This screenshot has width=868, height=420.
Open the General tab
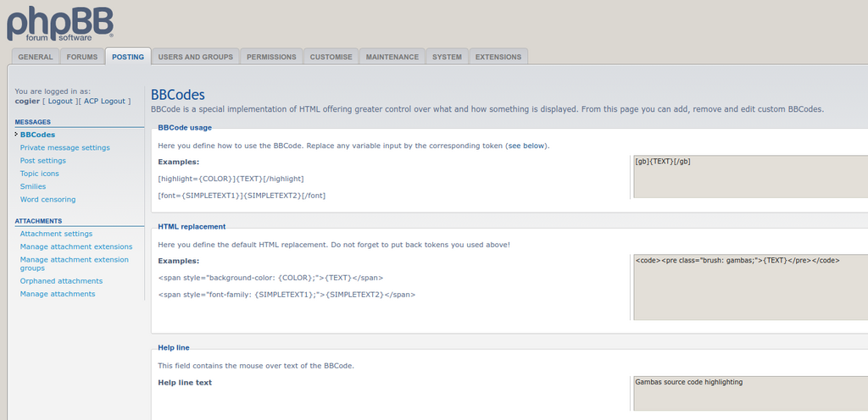tap(36, 57)
